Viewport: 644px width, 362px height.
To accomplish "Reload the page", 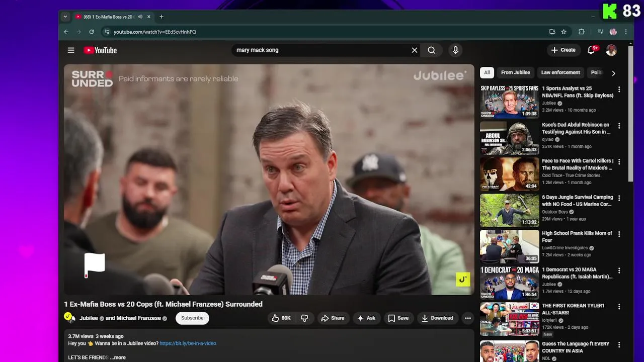I will (x=91, y=32).
